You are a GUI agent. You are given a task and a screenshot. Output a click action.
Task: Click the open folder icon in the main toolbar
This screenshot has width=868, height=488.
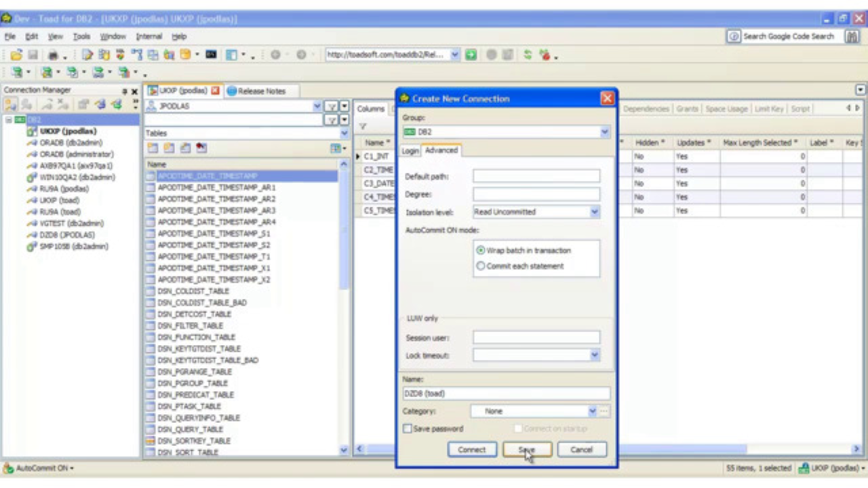tap(16, 56)
